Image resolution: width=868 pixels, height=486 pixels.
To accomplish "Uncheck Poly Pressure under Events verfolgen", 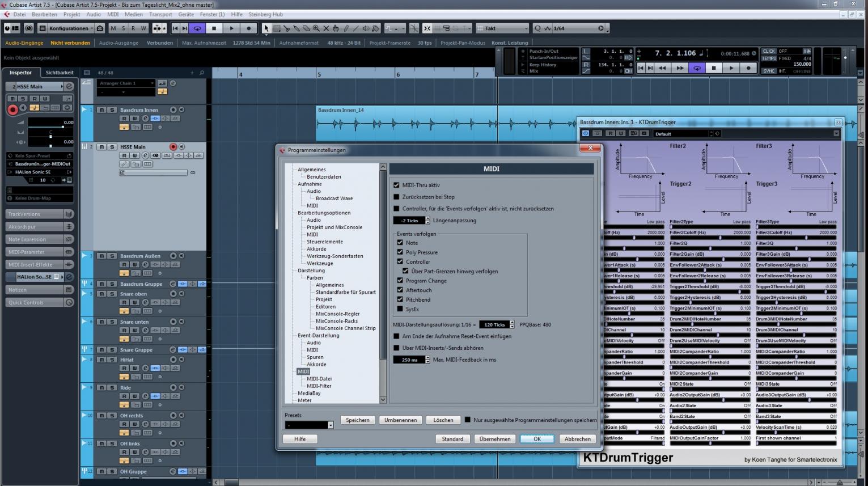I will click(400, 252).
